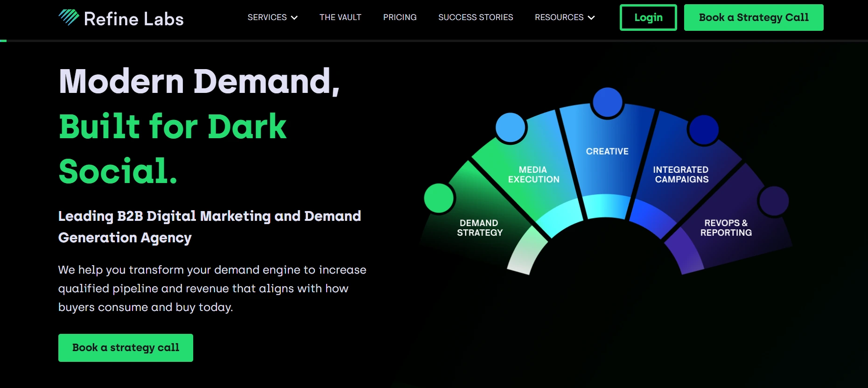The height and width of the screenshot is (388, 868).
Task: Click the blue circle above Creative
Action: point(607,102)
